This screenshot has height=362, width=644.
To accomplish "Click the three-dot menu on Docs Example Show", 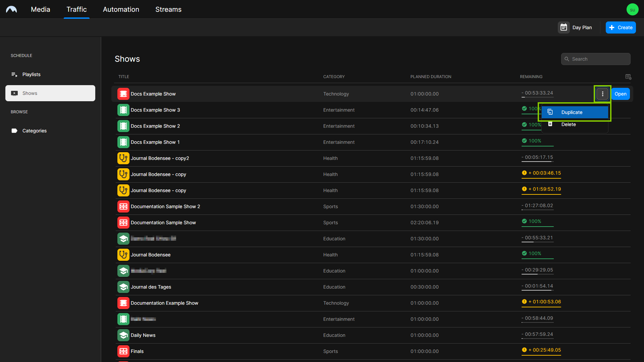I will (x=602, y=94).
